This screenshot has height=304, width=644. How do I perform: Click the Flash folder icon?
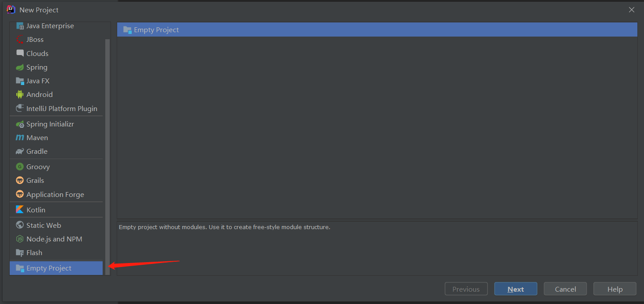click(x=20, y=253)
